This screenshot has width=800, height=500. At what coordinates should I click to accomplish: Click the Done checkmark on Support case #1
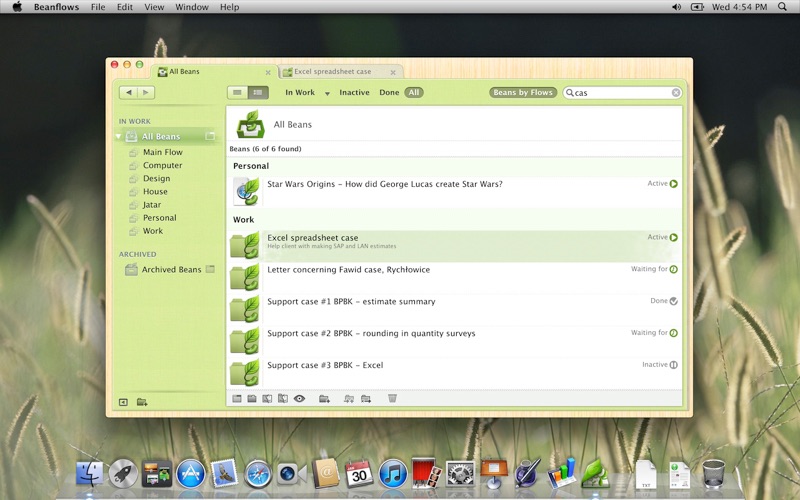(x=673, y=301)
